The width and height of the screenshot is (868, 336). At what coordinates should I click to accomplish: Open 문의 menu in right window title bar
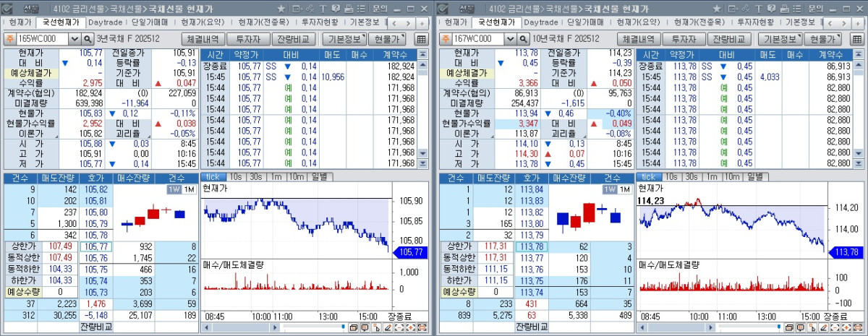pos(814,9)
